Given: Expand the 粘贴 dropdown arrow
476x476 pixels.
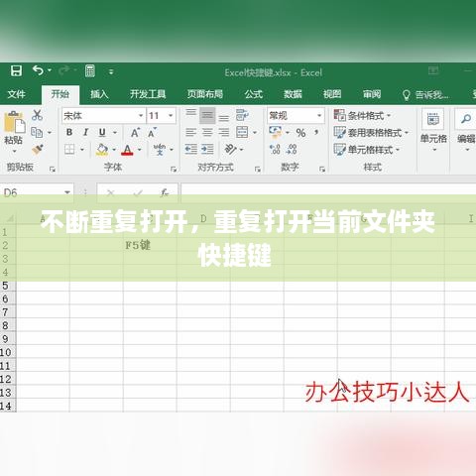Looking at the screenshot, I should point(14,152).
